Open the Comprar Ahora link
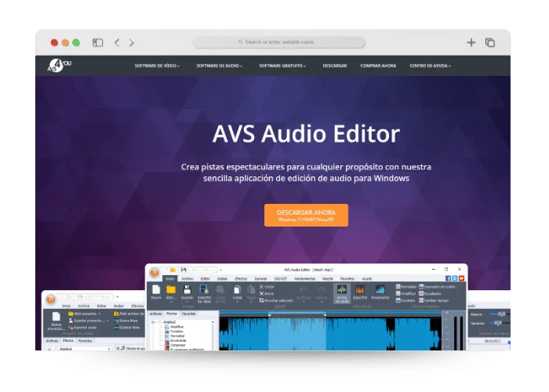 click(378, 66)
